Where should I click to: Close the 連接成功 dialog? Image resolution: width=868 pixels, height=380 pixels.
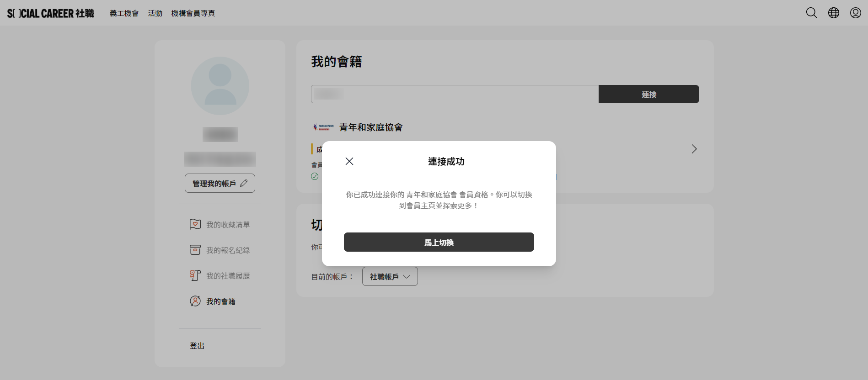[x=349, y=161]
